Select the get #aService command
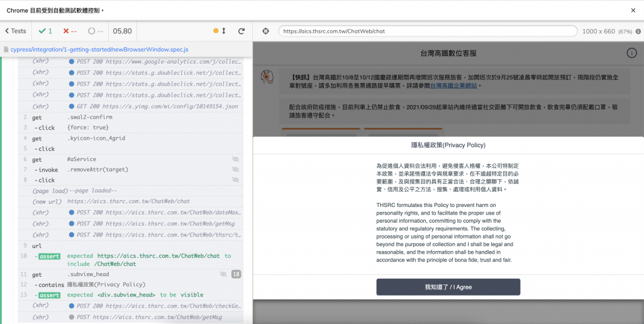The height and width of the screenshot is (324, 644). (x=131, y=159)
